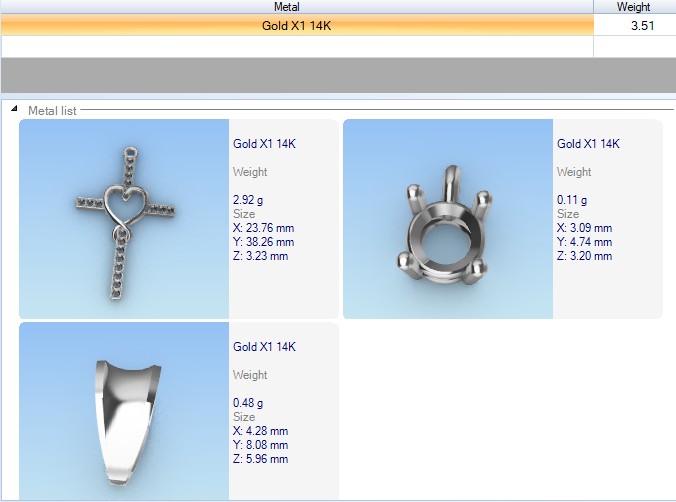676x502 pixels.
Task: Click the gray empty area below table
Action: point(338,76)
